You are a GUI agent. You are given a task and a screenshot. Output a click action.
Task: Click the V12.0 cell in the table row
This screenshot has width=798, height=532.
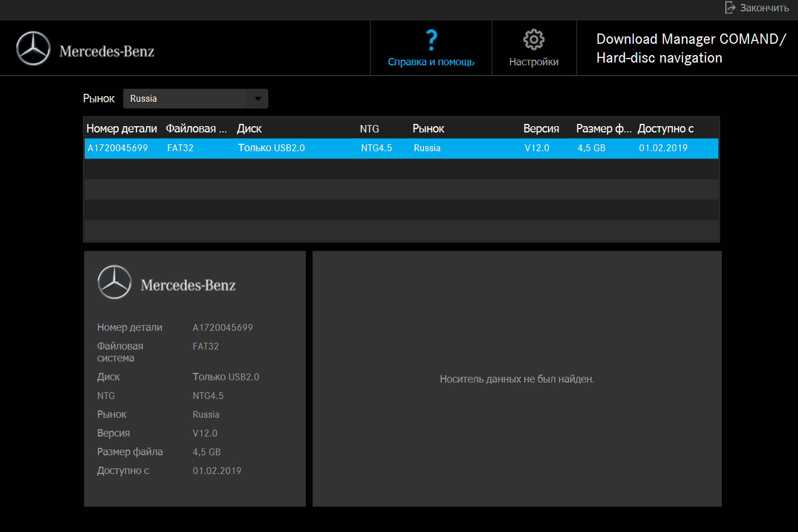[x=537, y=148]
